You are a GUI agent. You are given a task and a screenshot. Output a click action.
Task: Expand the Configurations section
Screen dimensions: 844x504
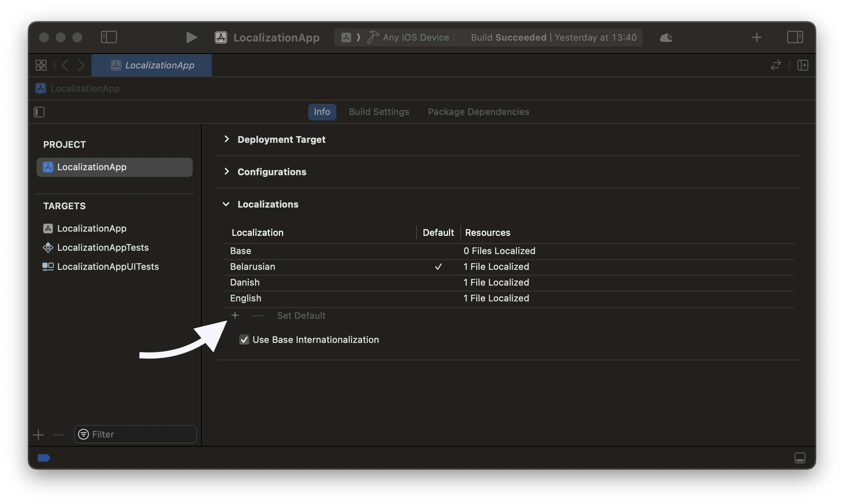click(x=226, y=171)
